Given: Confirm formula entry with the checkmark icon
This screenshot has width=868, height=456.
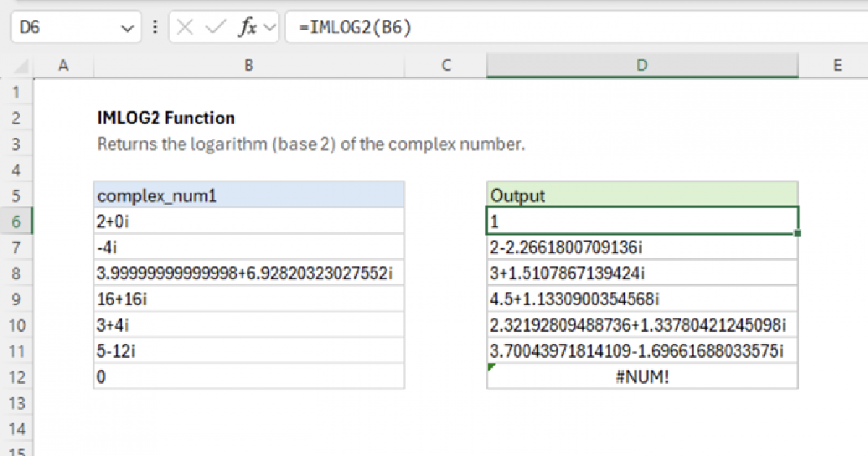Looking at the screenshot, I should click(214, 28).
